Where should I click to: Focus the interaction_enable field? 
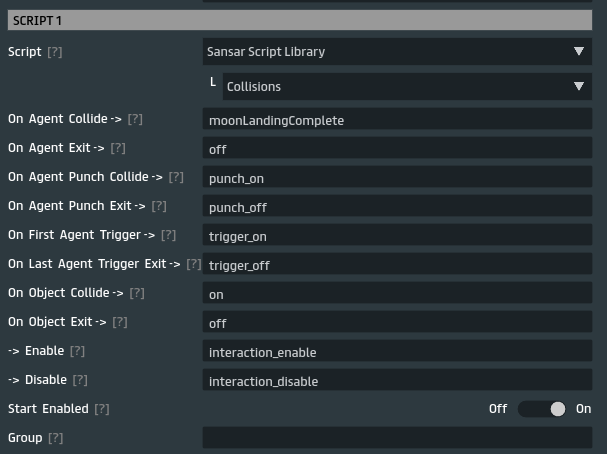point(397,352)
